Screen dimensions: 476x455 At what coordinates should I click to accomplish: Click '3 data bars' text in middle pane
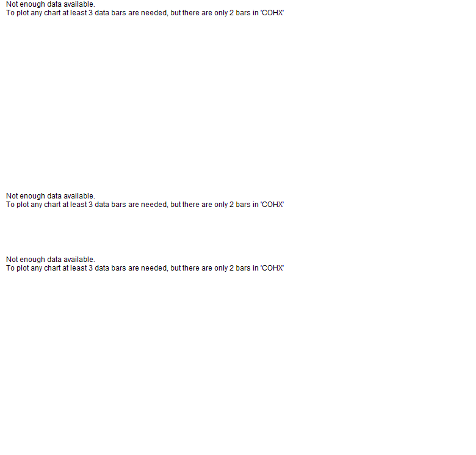tap(107, 205)
